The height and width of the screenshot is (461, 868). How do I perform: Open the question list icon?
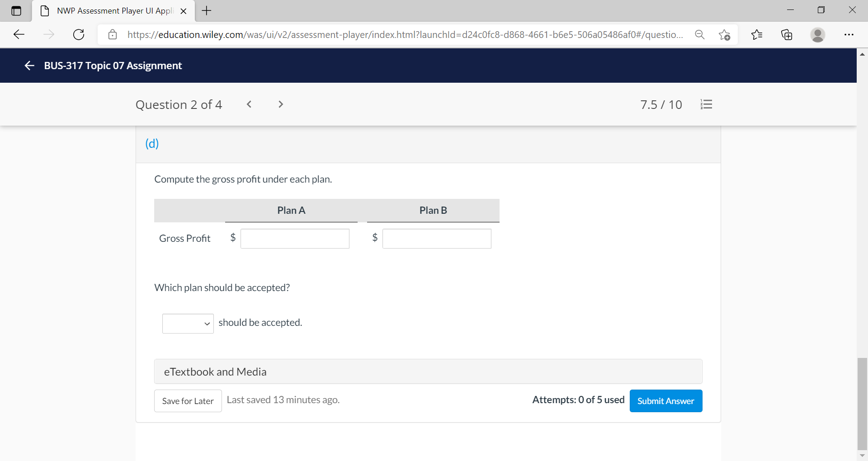tap(706, 104)
